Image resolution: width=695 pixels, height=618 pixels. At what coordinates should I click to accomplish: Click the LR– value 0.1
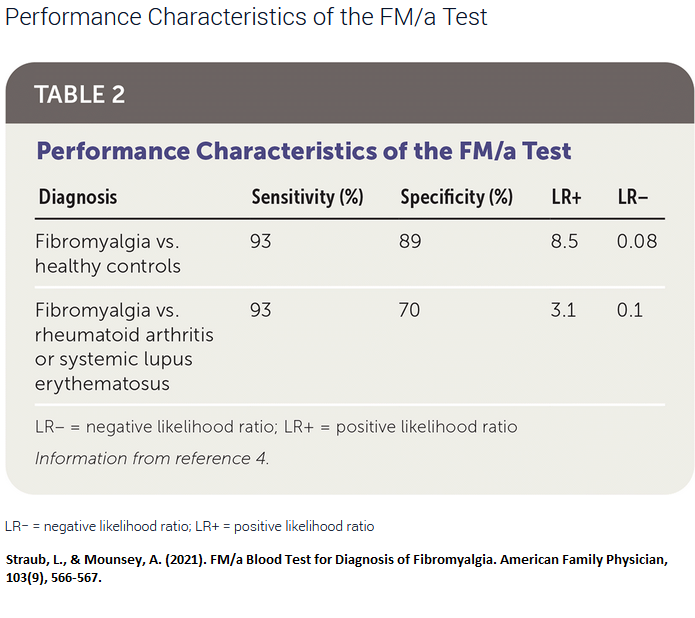point(630,310)
